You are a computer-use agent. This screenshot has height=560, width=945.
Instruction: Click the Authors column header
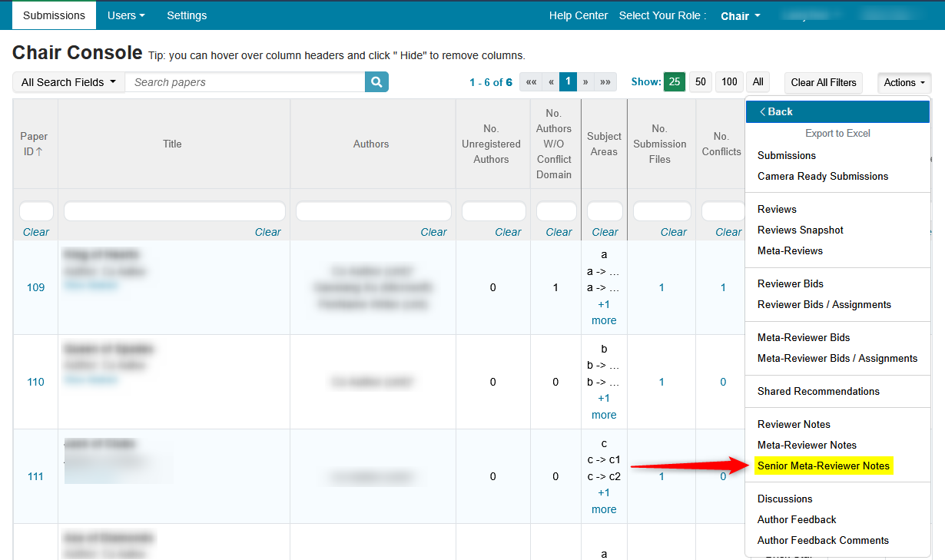(371, 144)
